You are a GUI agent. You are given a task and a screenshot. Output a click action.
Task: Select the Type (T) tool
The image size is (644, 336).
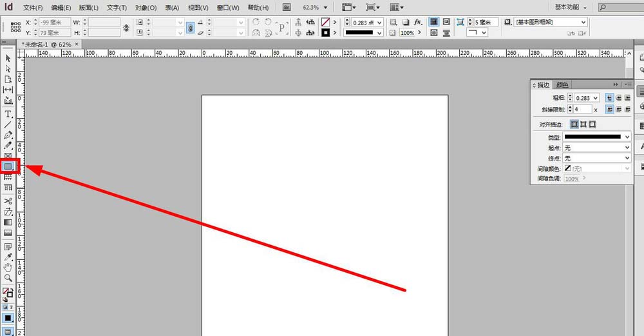8,114
